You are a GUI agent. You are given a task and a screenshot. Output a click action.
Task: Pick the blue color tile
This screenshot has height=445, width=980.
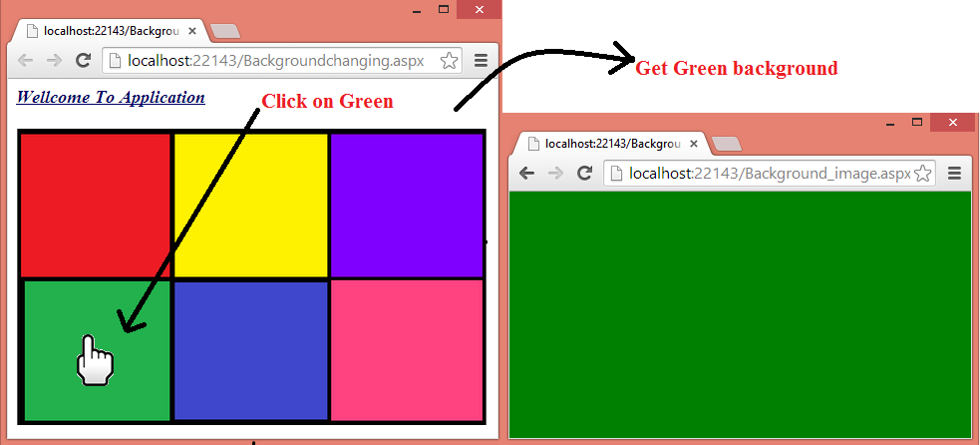[250, 350]
